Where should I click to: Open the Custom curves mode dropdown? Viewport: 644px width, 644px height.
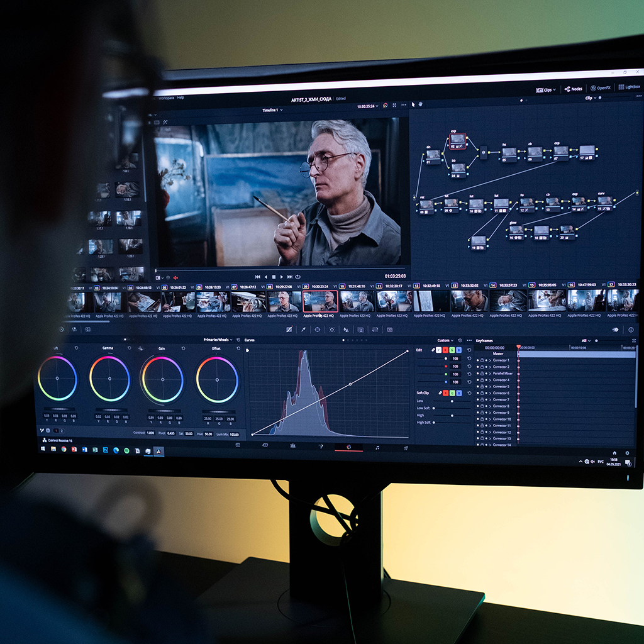[445, 340]
